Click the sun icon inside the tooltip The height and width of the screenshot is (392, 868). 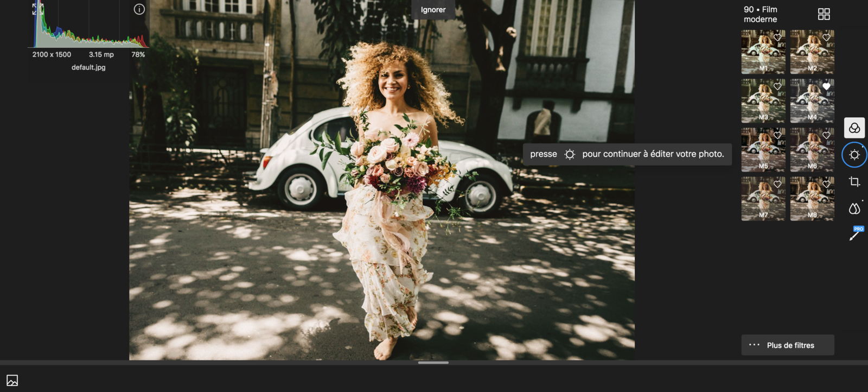(x=570, y=154)
